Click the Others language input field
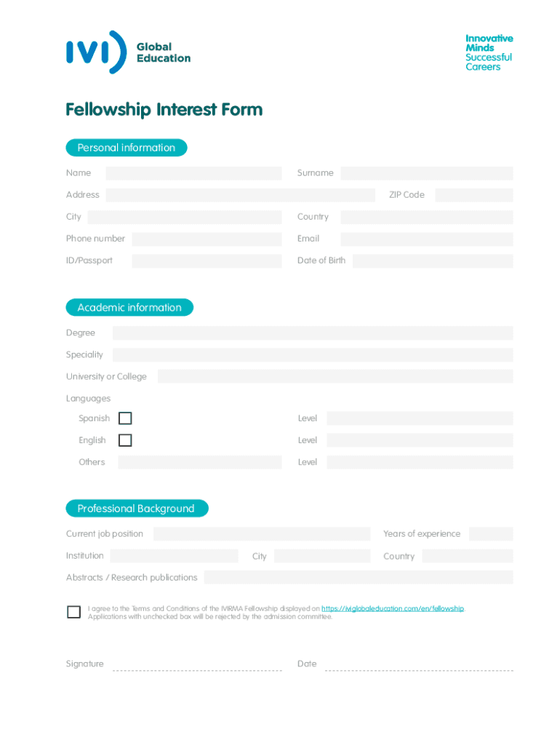 pyautogui.click(x=199, y=462)
